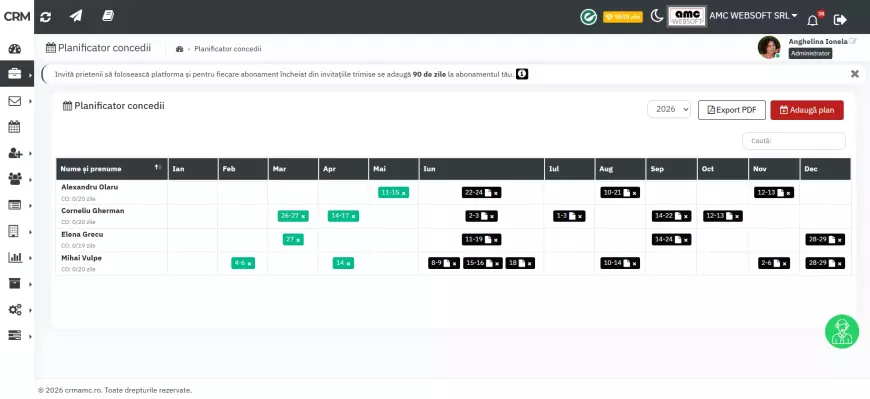This screenshot has width=870, height=399.
Task: Click the yellow 9848 zile subscription badge
Action: click(x=623, y=17)
